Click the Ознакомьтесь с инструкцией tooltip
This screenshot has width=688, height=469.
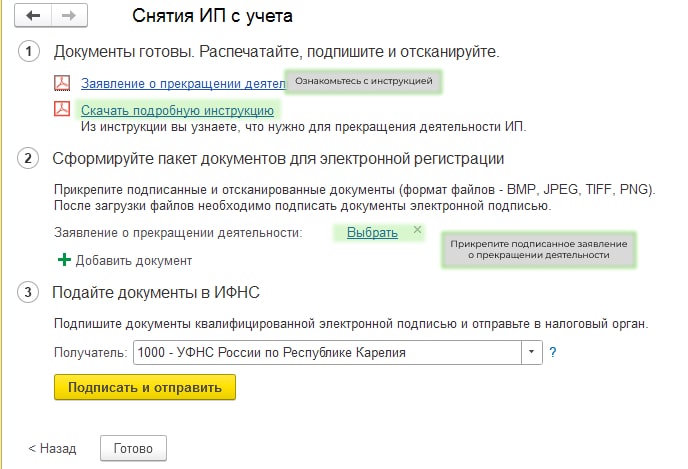click(364, 80)
